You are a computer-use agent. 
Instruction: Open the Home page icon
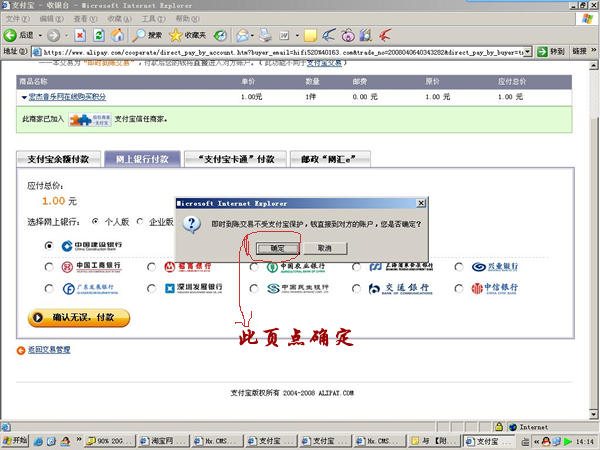pyautogui.click(x=118, y=36)
